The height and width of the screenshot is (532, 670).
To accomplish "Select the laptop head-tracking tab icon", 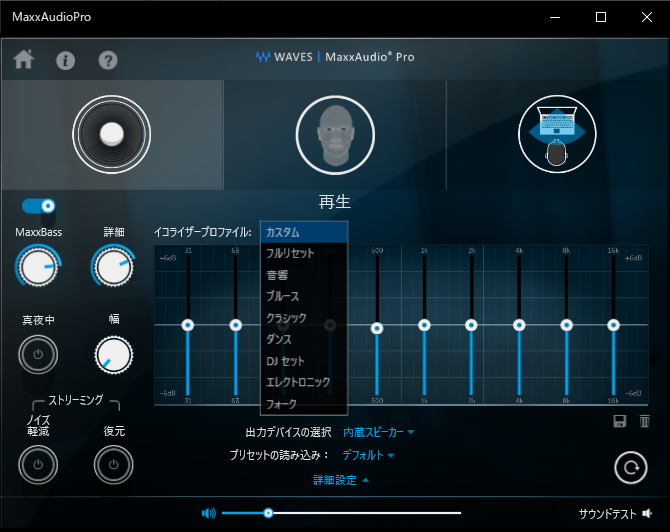I will point(557,134).
